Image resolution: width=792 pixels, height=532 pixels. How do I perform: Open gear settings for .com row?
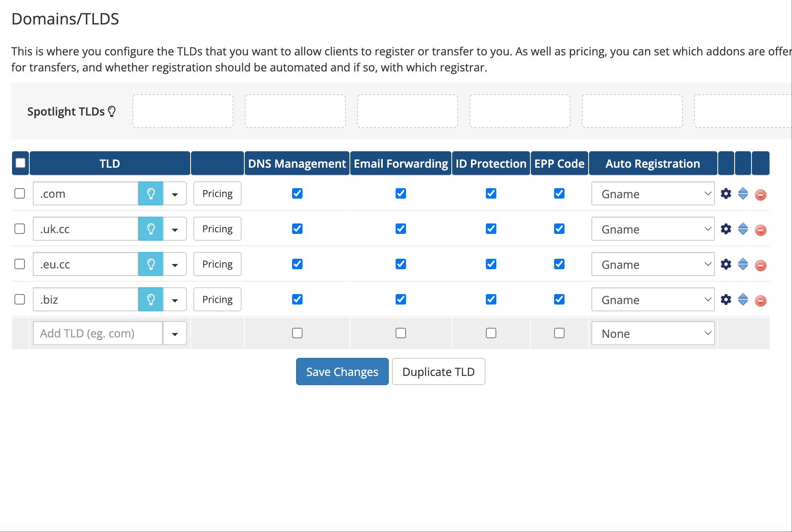[726, 194]
